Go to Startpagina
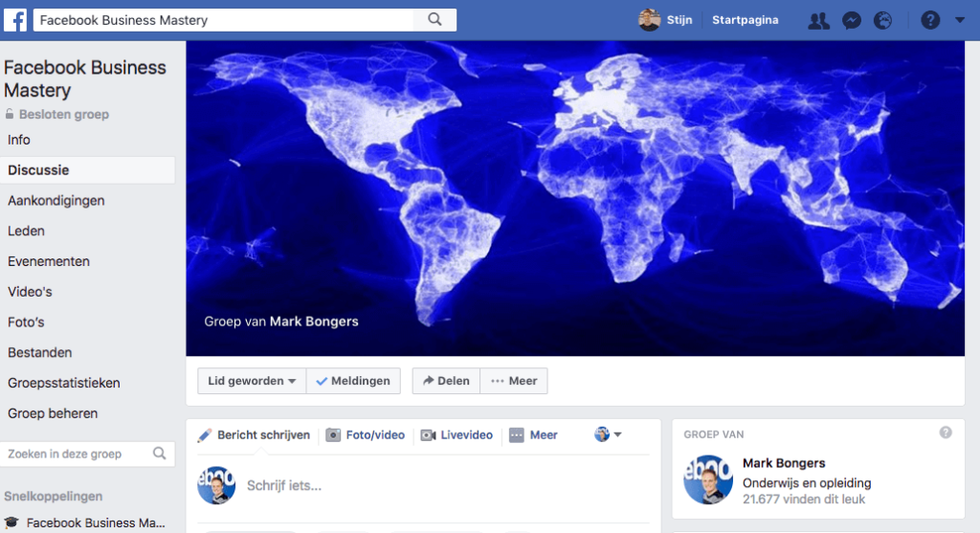The height and width of the screenshot is (533, 980). point(745,20)
